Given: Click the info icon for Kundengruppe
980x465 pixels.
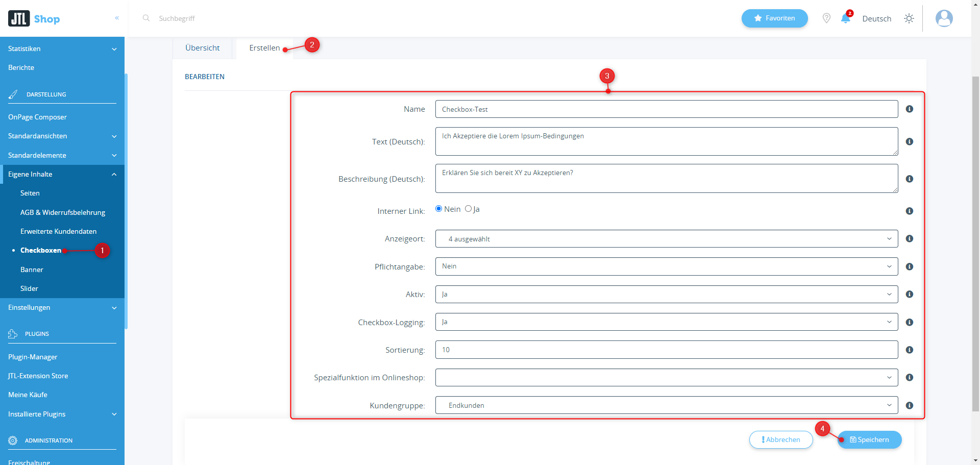Looking at the screenshot, I should 910,406.
